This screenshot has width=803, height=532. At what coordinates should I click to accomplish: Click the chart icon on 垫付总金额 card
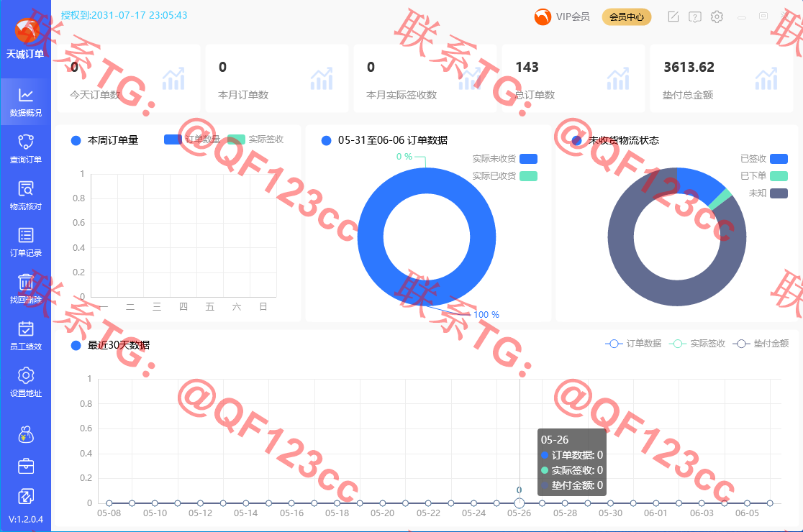[x=766, y=79]
